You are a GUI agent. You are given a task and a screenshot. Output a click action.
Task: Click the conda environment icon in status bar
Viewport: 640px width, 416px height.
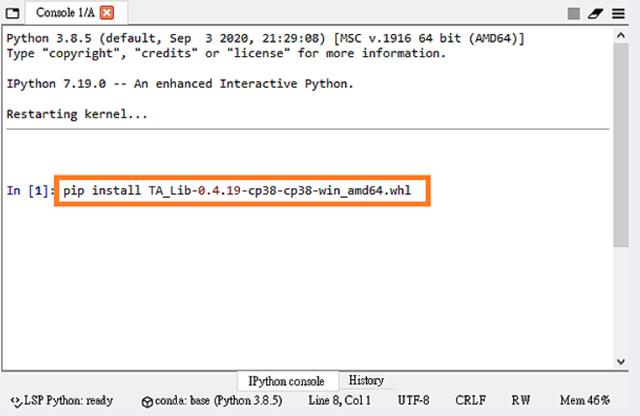coord(147,400)
